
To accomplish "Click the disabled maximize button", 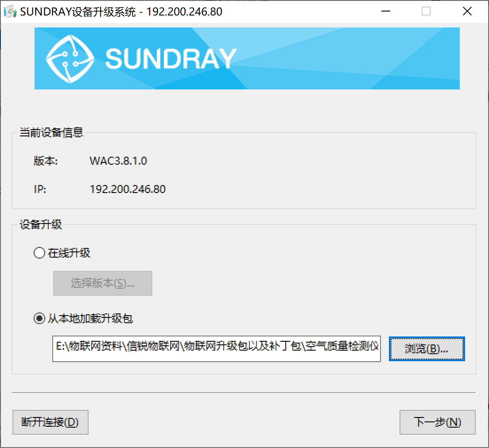I will point(426,12).
